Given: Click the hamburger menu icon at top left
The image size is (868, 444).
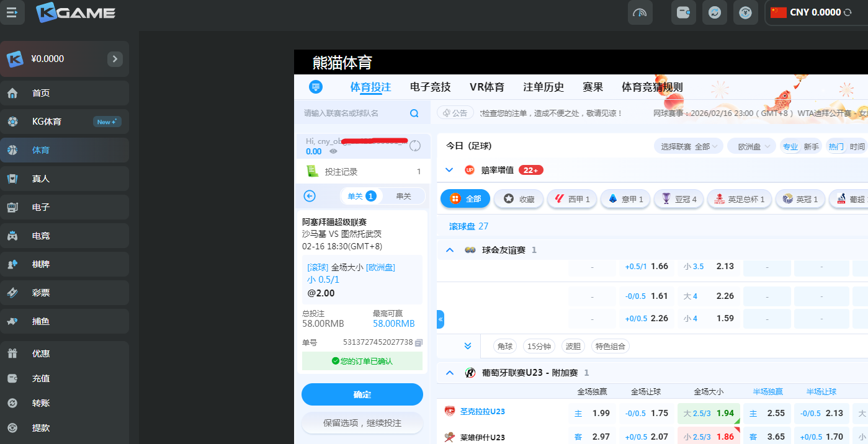Looking at the screenshot, I should click(x=12, y=12).
